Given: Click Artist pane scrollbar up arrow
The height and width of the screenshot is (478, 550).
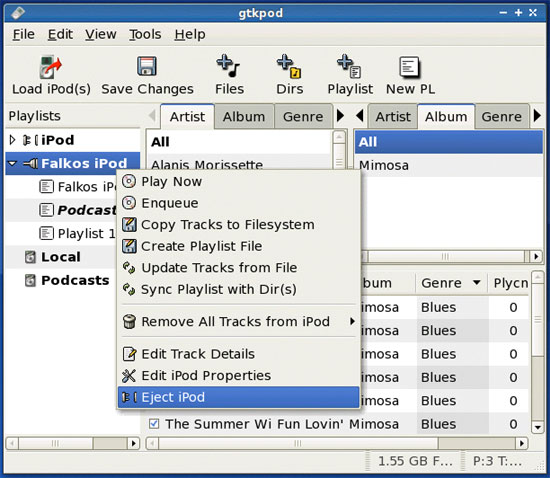Looking at the screenshot, I should (339, 137).
